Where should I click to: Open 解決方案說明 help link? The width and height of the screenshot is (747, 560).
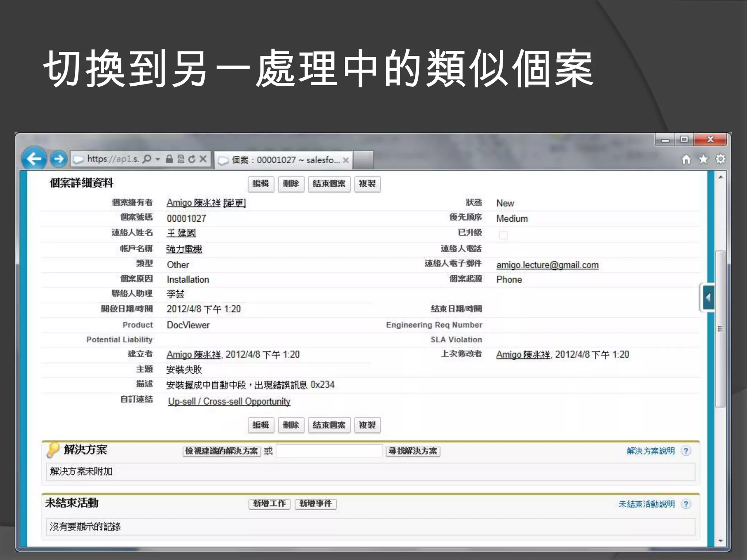(651, 451)
